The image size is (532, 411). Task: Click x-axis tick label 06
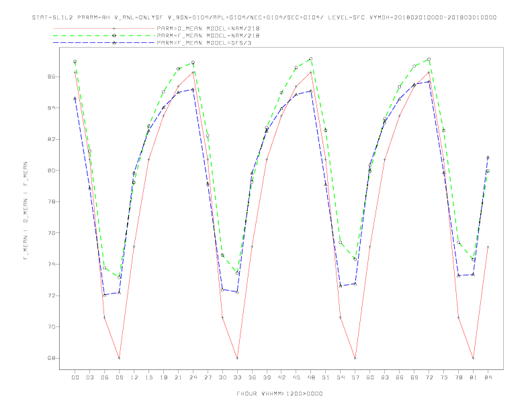pyautogui.click(x=105, y=377)
